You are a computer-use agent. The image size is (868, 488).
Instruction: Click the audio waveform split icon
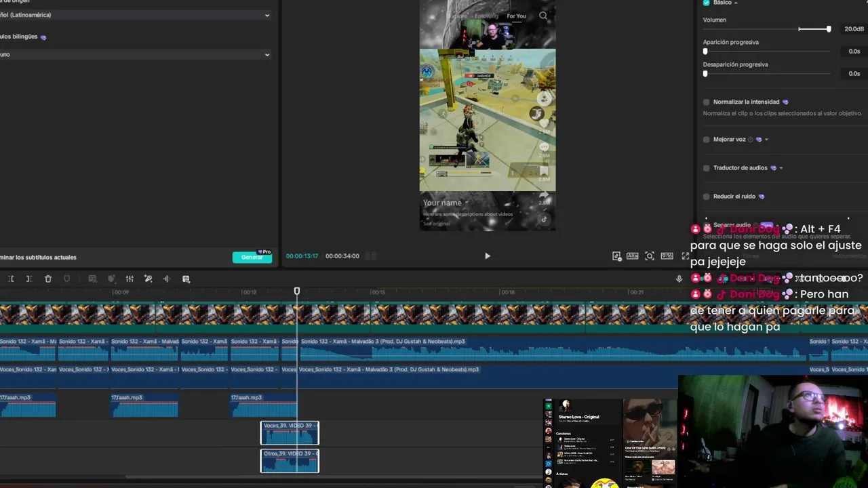[x=167, y=279]
